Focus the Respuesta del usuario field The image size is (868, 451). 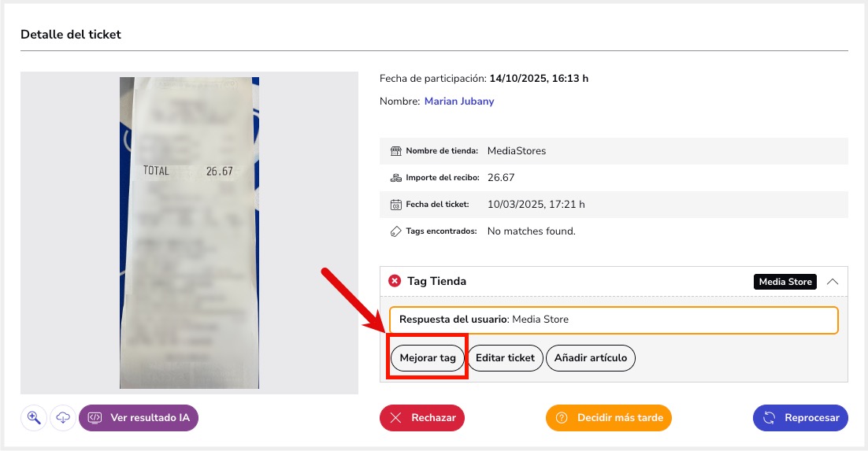click(x=613, y=320)
